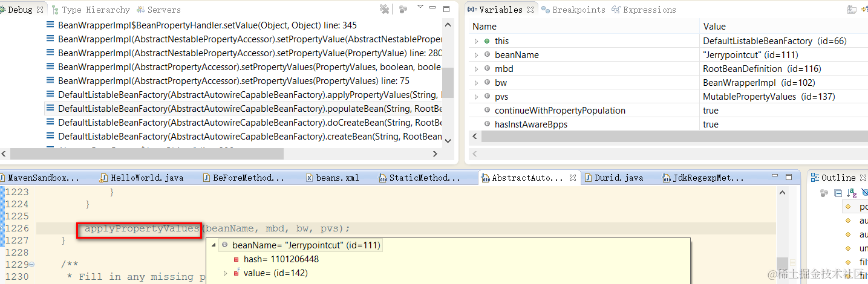Open the Expressions tab

644,10
